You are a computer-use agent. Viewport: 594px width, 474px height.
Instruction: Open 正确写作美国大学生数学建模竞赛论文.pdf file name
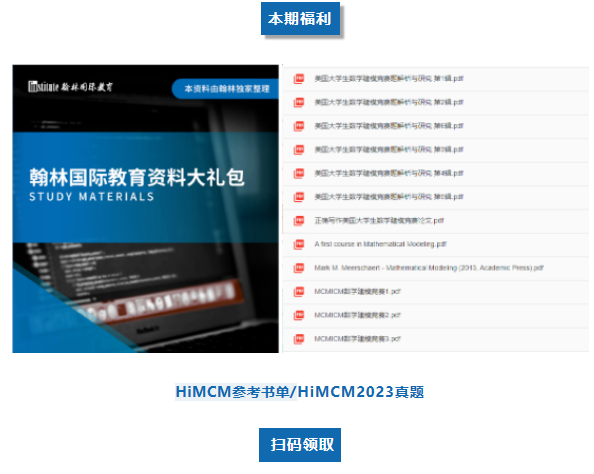[379, 221]
